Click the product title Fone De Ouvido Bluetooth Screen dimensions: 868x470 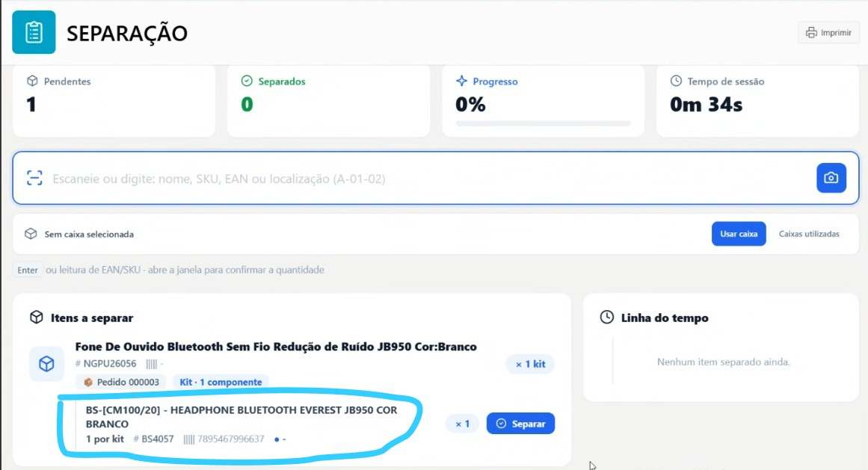276,347
